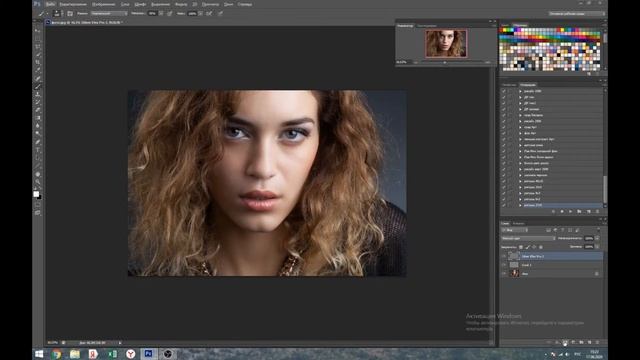Select the Pen tool

pos(38,142)
